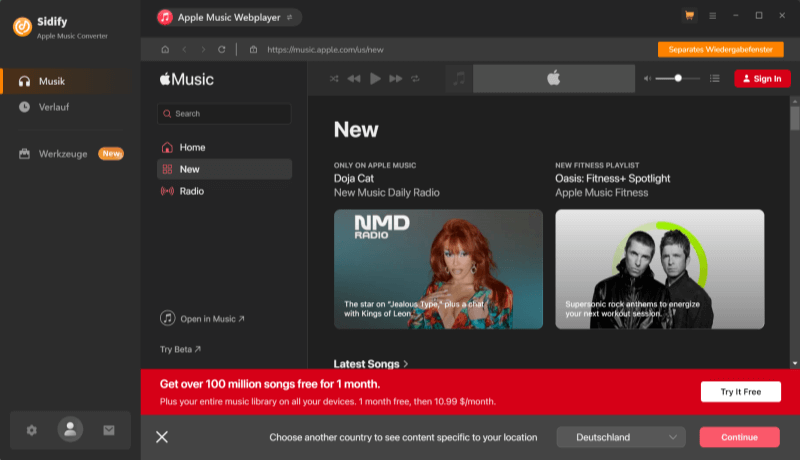
Task: Open the hamburger menu in title bar
Action: coord(713,16)
